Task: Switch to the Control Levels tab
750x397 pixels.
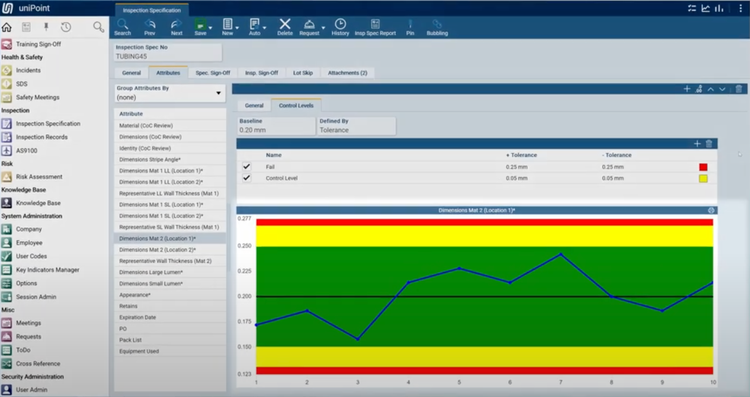Action: click(296, 105)
